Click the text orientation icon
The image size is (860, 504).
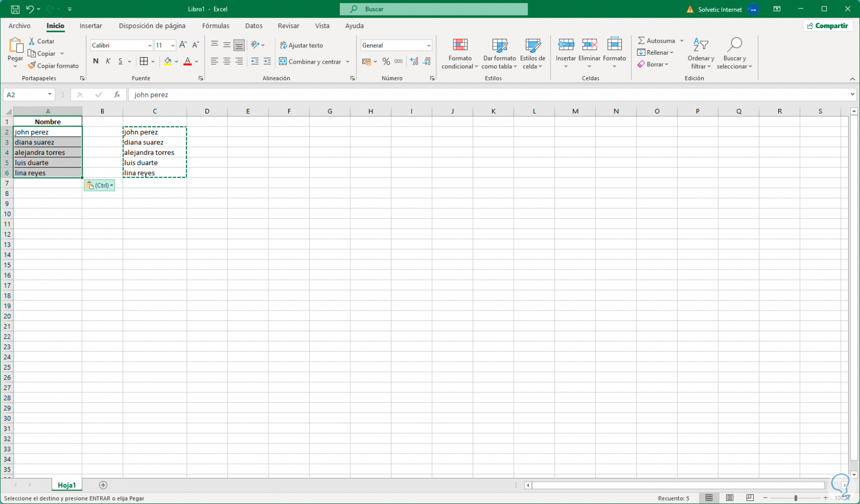(x=255, y=45)
